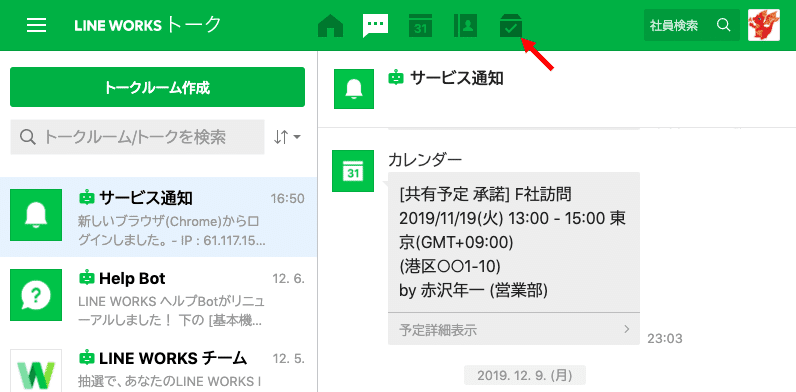Screen dimensions: 796x392
Task: Click the カレンダー sender name
Action: click(425, 160)
